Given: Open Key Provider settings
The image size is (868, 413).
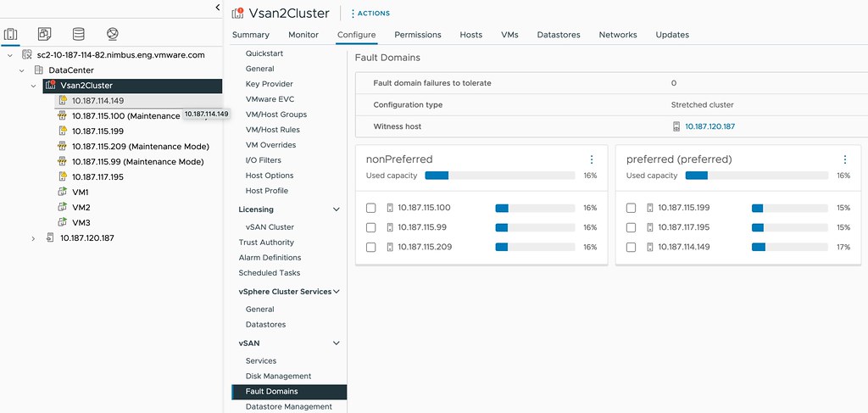Looking at the screenshot, I should [x=270, y=84].
